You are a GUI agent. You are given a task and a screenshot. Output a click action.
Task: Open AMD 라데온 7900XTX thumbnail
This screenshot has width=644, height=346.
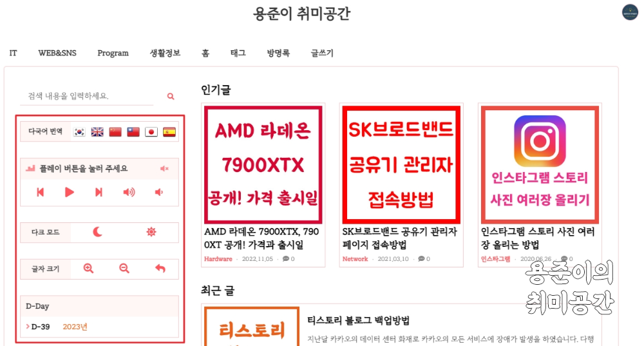(263, 165)
